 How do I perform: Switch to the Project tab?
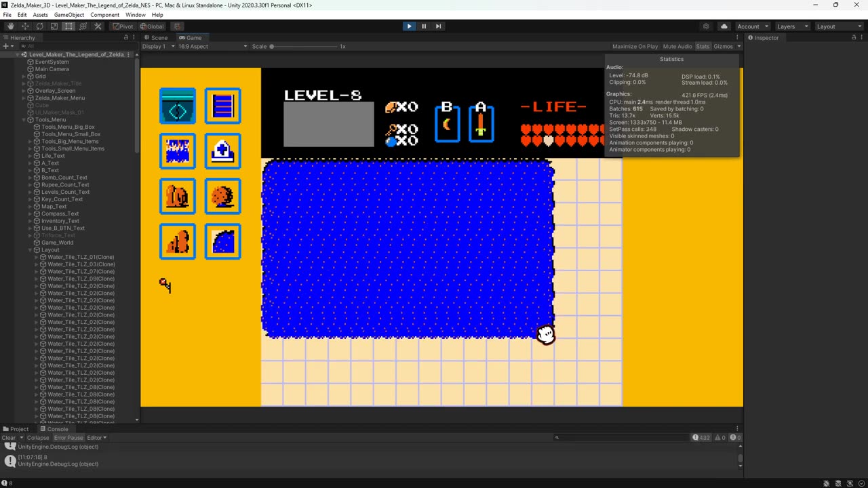click(16, 429)
